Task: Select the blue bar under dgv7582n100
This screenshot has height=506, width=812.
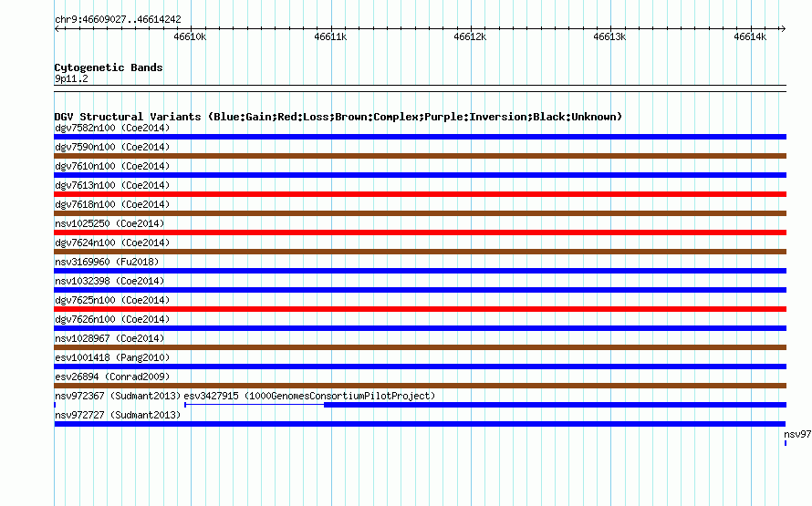Action: [420, 137]
